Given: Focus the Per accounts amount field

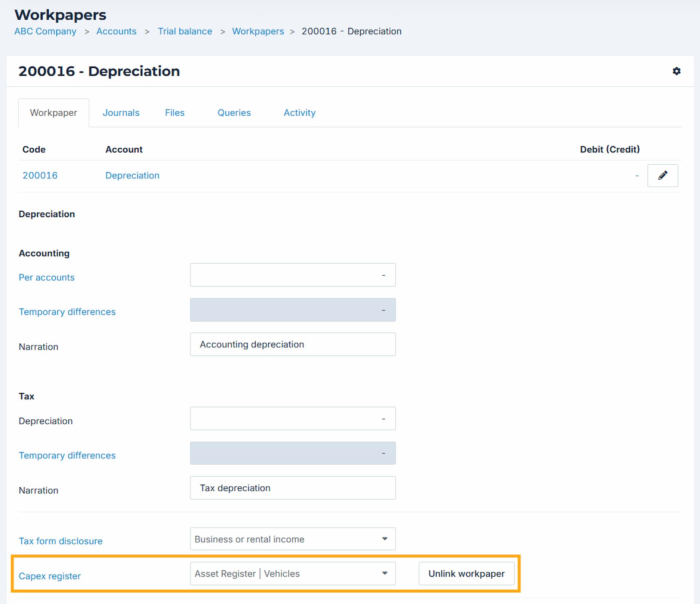Looking at the screenshot, I should 292,275.
